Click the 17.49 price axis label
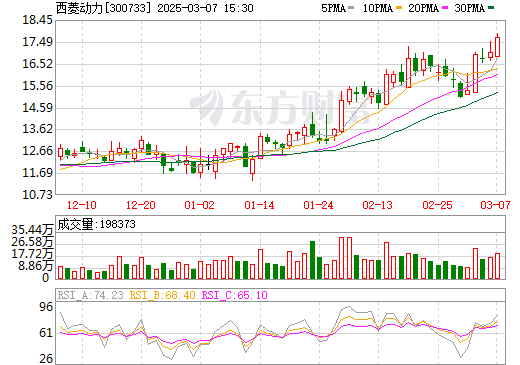This screenshot has width=520, height=365. [37, 42]
